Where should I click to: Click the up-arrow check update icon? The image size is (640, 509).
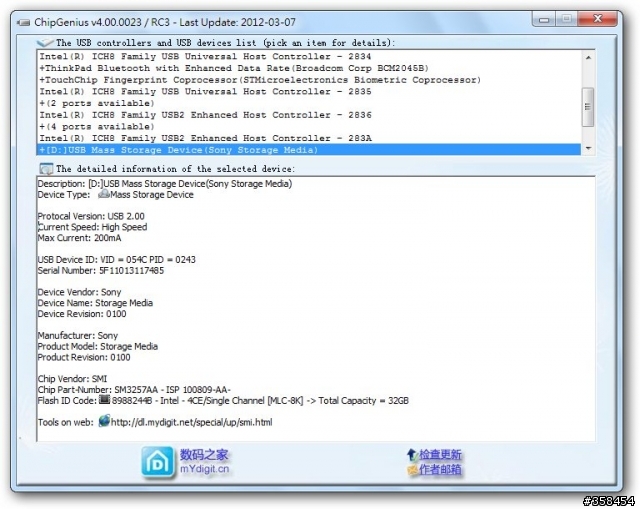point(411,454)
